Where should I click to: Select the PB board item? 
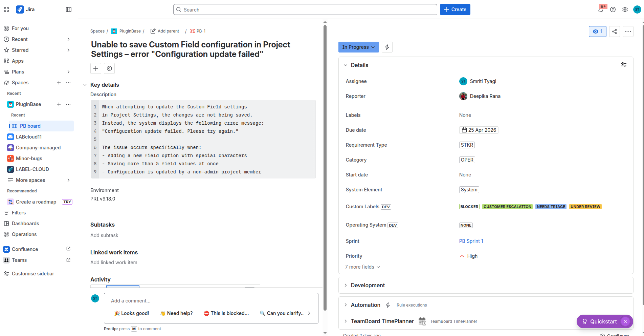tap(41, 126)
